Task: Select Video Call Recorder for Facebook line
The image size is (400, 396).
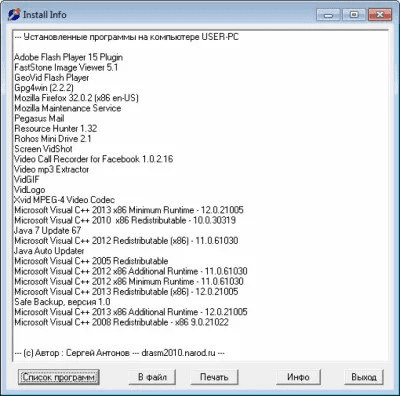Action: [x=94, y=159]
